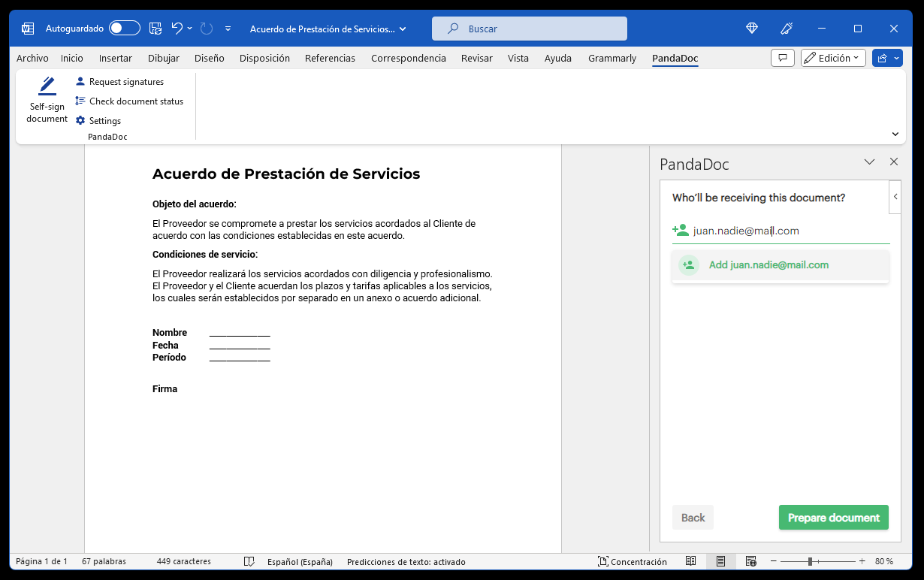This screenshot has width=924, height=580.
Task: Close the PandaDoc task pane
Action: 894,162
